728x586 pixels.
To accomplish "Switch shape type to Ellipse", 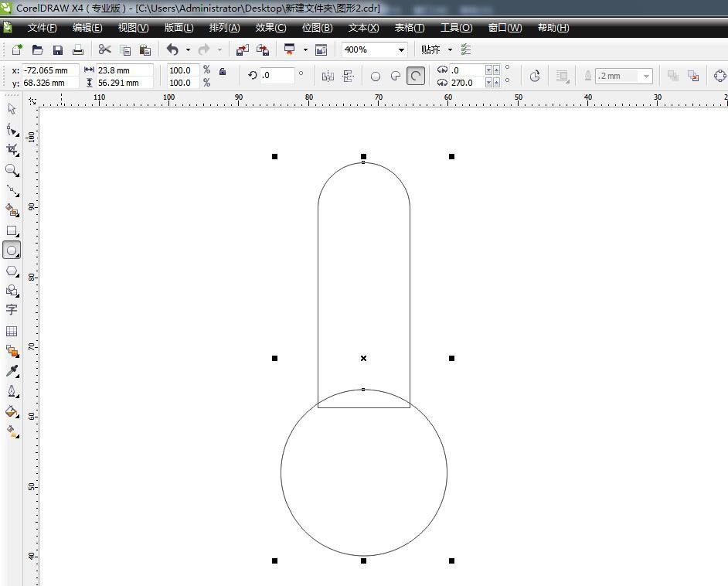I will [376, 76].
